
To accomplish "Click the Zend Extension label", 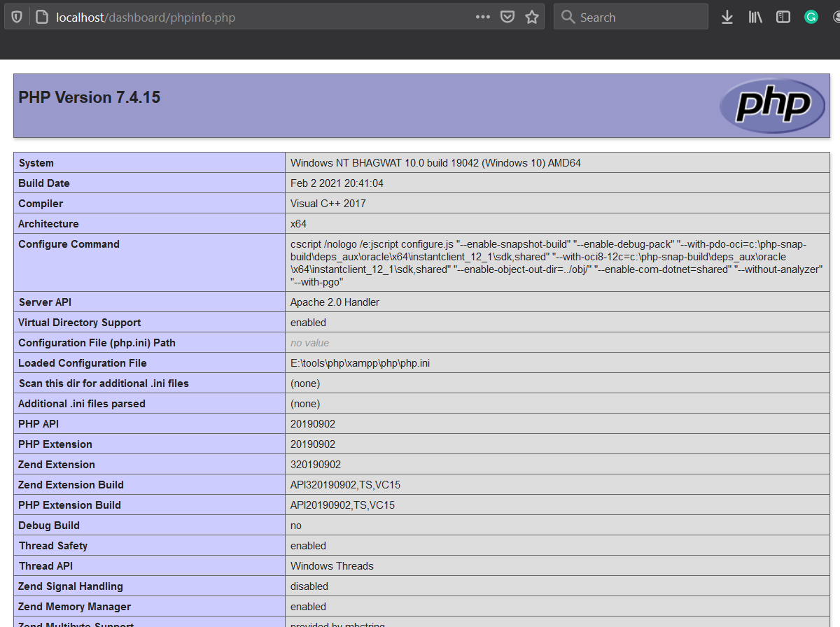I will [57, 465].
